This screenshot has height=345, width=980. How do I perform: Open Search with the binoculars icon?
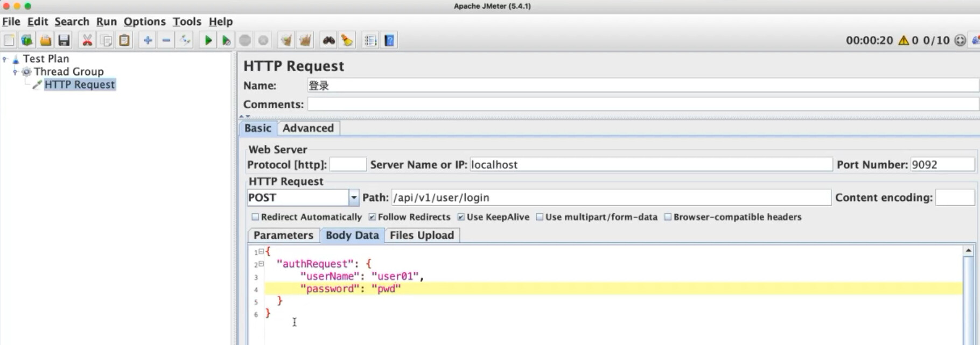(x=328, y=40)
